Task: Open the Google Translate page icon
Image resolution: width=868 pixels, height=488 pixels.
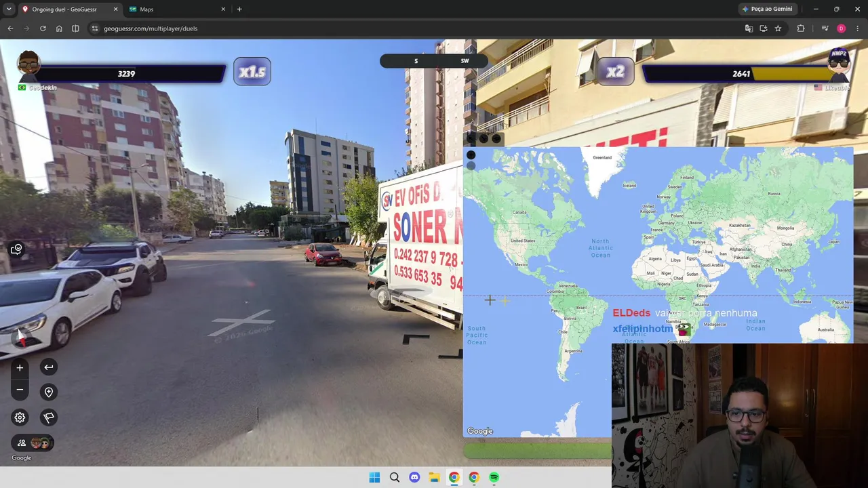Action: (749, 28)
